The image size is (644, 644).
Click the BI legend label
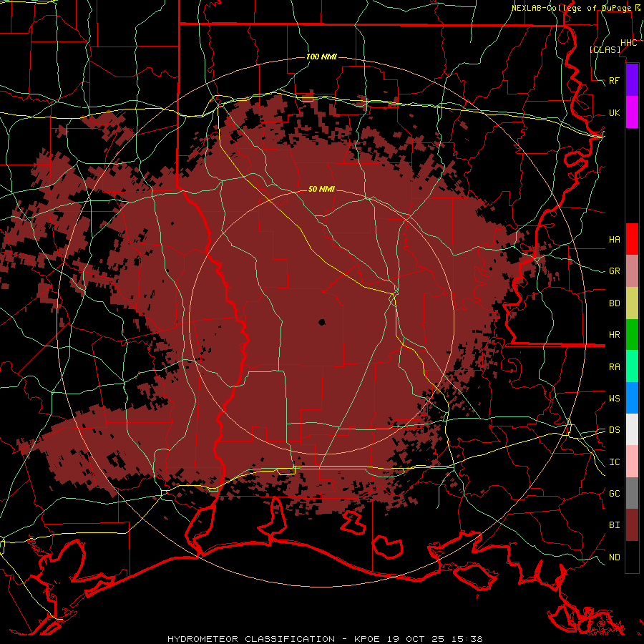tap(614, 525)
